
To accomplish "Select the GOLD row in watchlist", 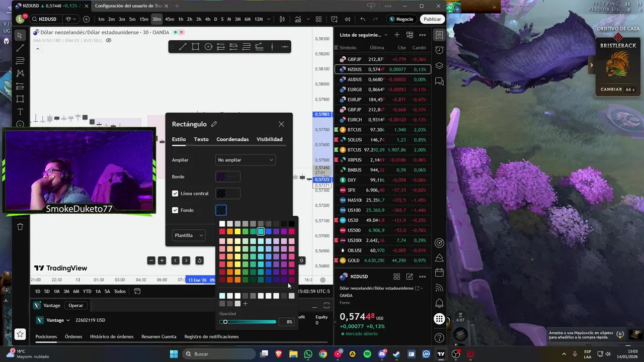I will click(383, 260).
